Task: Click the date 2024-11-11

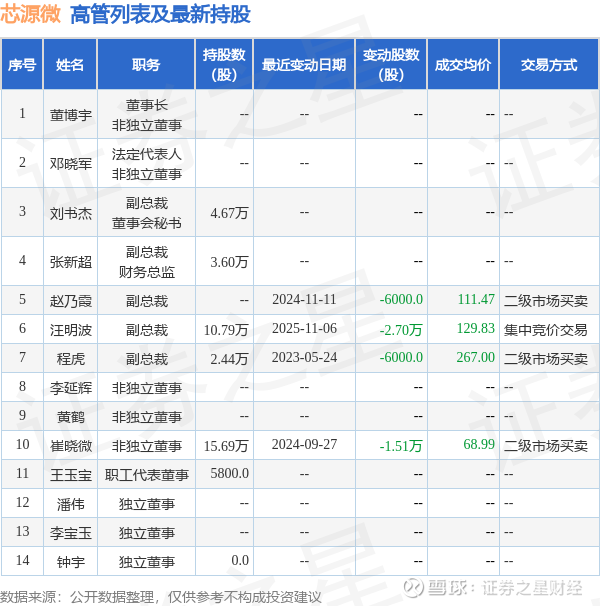Action: tap(304, 300)
